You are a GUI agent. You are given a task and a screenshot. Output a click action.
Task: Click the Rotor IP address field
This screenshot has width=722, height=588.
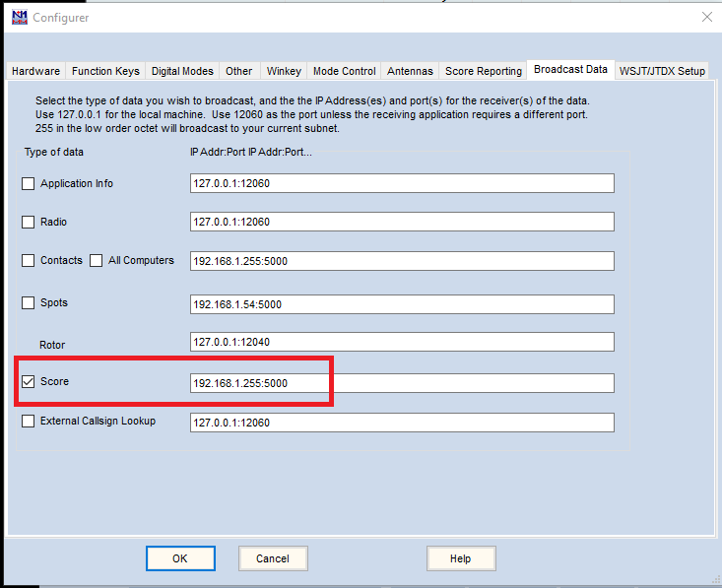pos(402,342)
